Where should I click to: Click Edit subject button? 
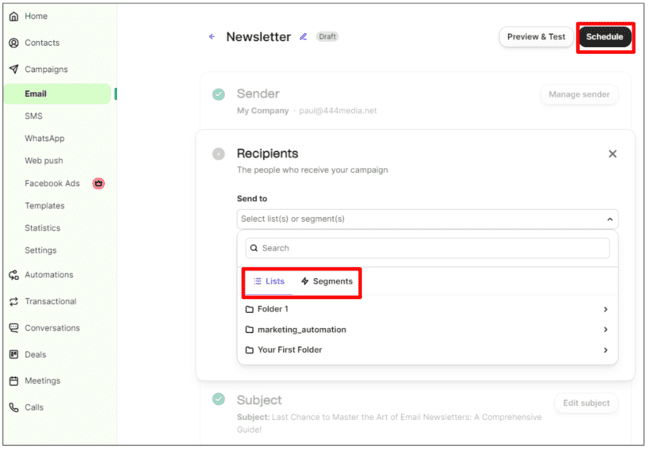pos(586,403)
